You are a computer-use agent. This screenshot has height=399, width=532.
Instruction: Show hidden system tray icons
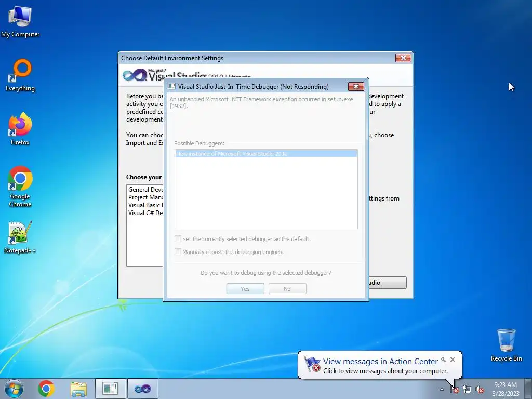442,389
